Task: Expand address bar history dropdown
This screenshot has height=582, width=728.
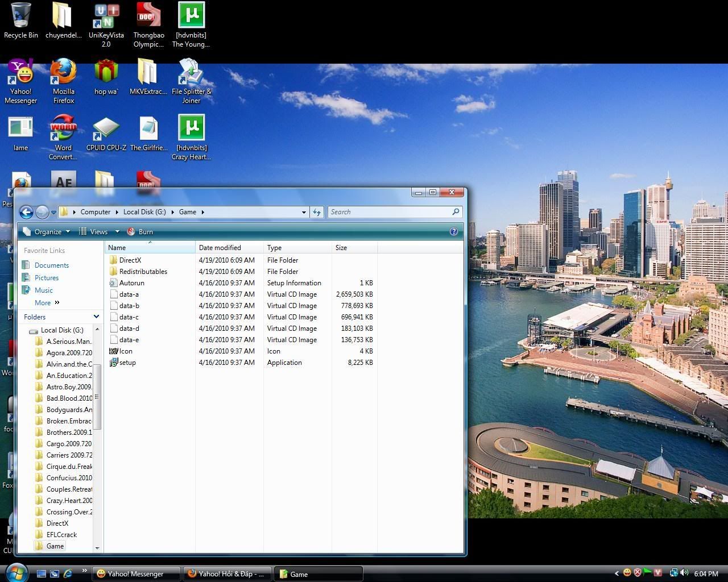Action: tap(304, 212)
